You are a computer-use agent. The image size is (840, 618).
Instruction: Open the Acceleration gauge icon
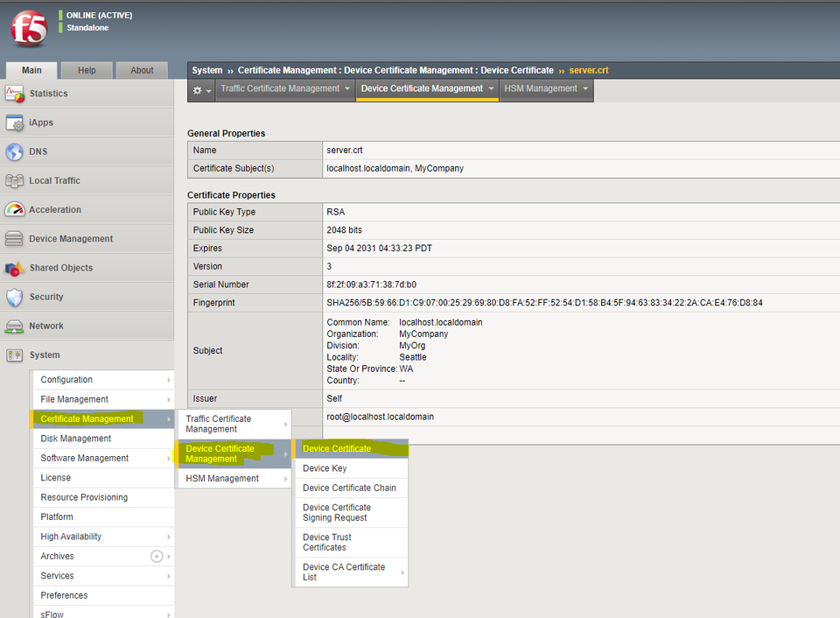click(x=14, y=210)
